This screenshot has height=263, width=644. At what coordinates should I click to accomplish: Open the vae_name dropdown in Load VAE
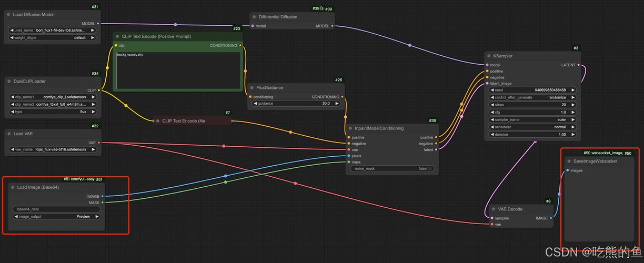tap(53, 149)
